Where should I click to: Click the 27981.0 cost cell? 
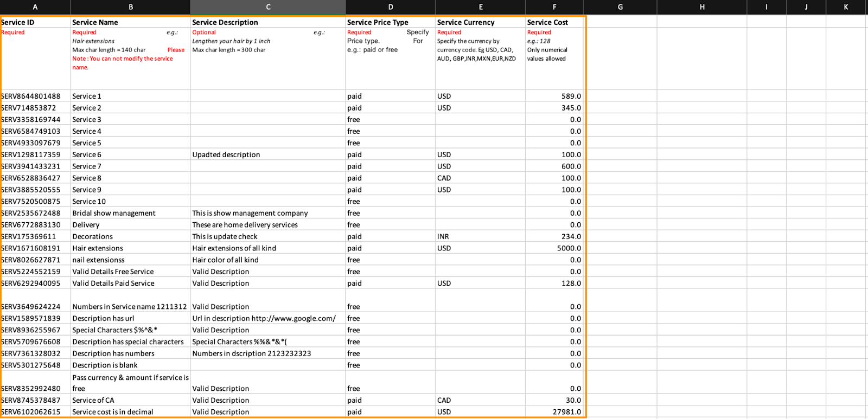(554, 411)
